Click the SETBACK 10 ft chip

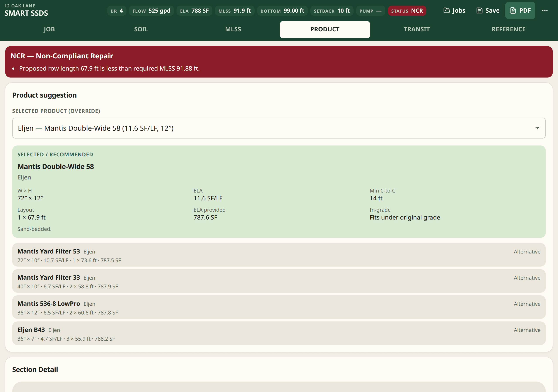point(332,11)
